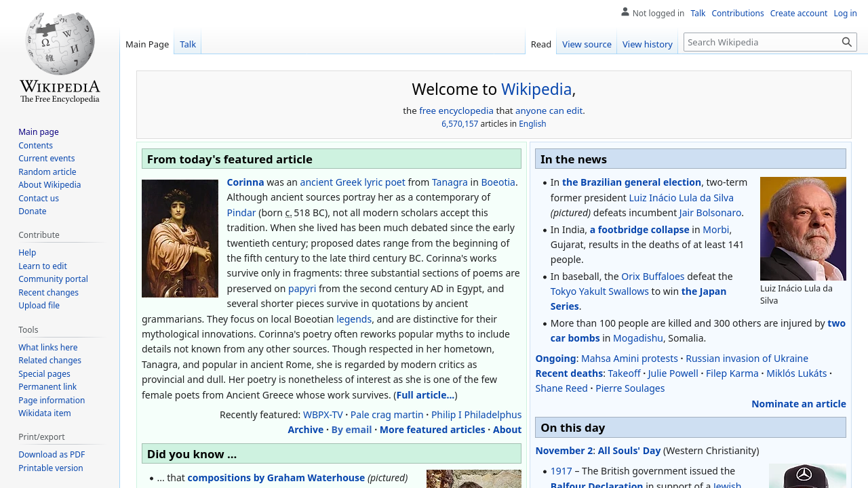Click the free encyclopedia link
The image size is (868, 488).
click(456, 110)
